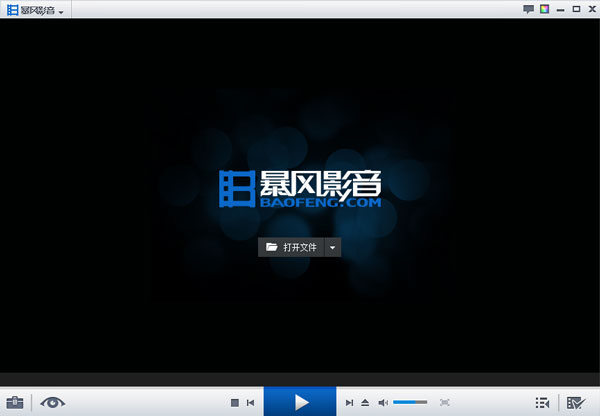This screenshot has height=416, width=600.
Task: Click the 打开文件 button
Action: click(x=291, y=247)
